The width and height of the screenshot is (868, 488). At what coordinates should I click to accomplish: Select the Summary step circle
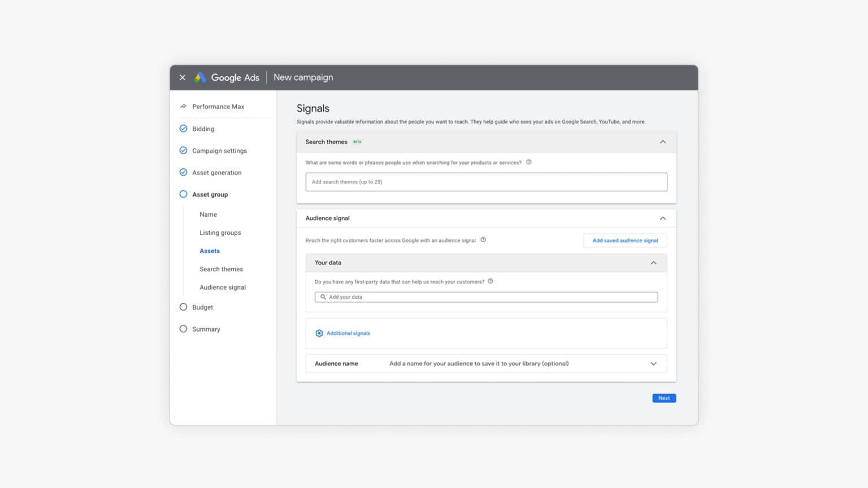(183, 328)
